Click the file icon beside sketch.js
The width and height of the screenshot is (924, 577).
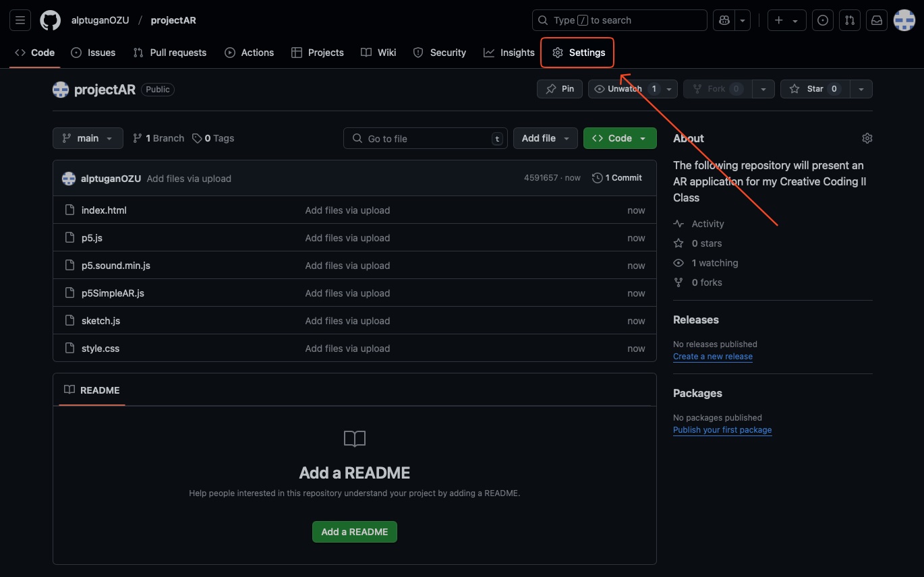[x=69, y=321]
